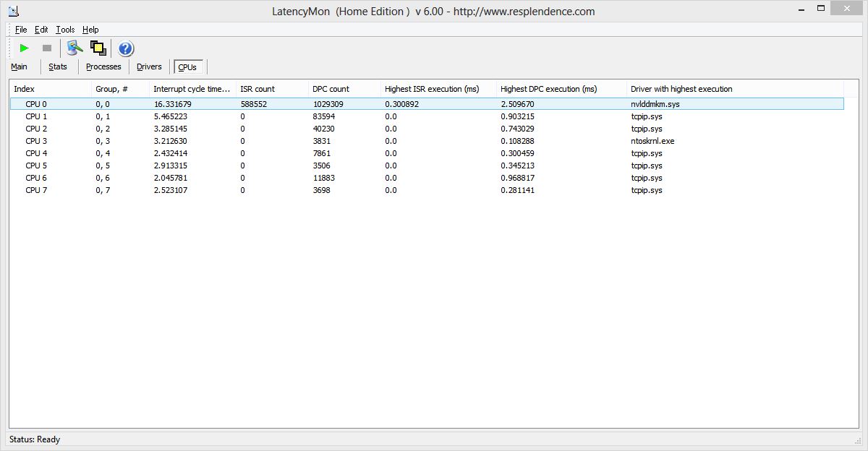Image resolution: width=868 pixels, height=451 pixels.
Task: Select the CPU 6 row
Action: (427, 178)
